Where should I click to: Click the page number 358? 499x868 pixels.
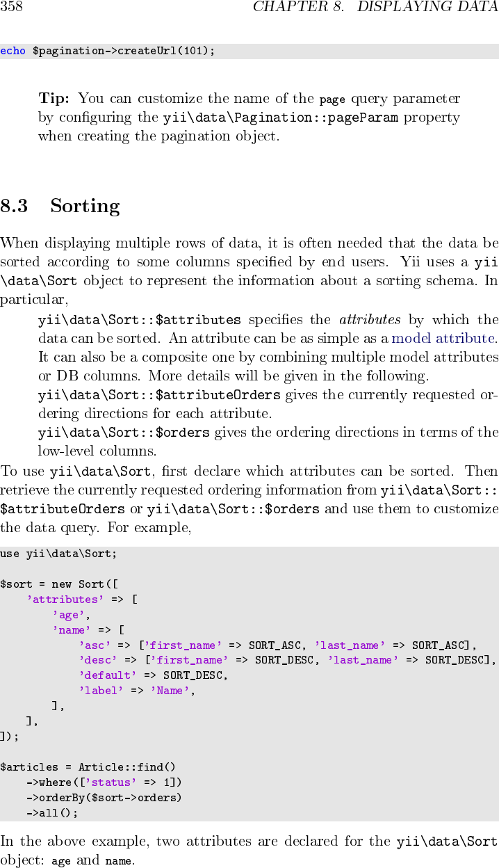coord(11,7)
